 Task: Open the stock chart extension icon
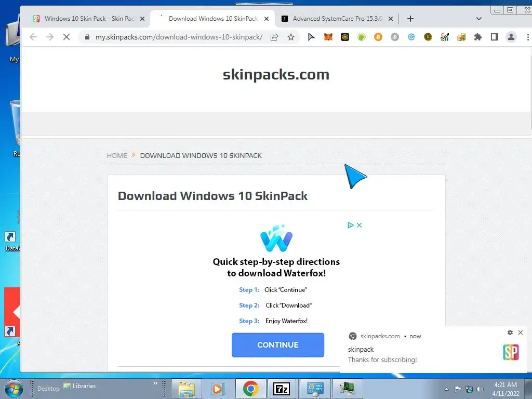(x=445, y=37)
